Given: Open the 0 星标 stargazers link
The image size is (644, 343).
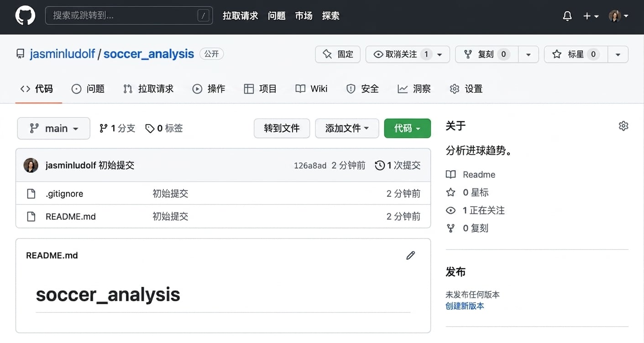Looking at the screenshot, I should tap(467, 192).
